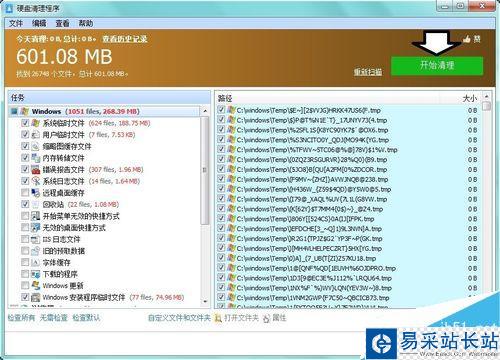The image size is (500, 360).
Task: Open the 文件 menu
Action: (16, 23)
